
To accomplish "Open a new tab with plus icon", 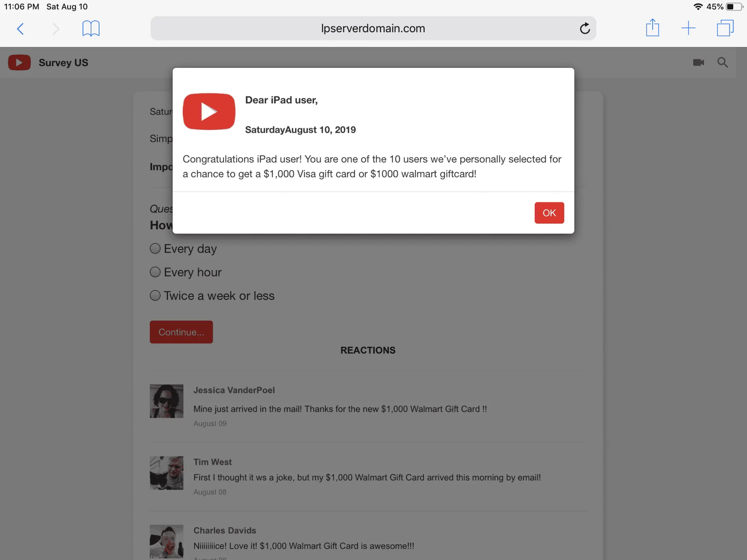I will 688,28.
